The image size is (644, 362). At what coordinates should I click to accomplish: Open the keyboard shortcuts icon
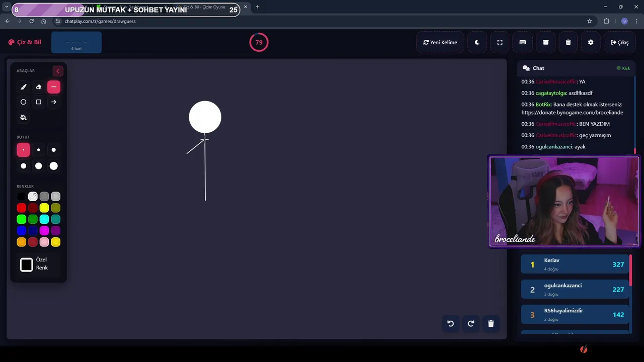tap(523, 42)
